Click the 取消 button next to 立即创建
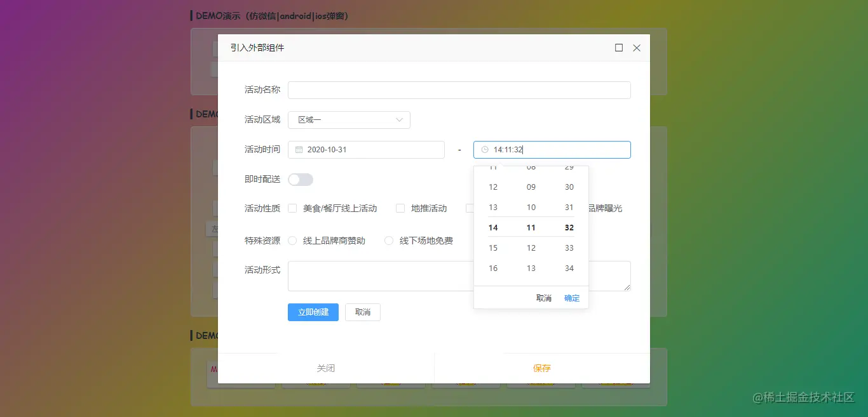The image size is (868, 417). [x=362, y=312]
